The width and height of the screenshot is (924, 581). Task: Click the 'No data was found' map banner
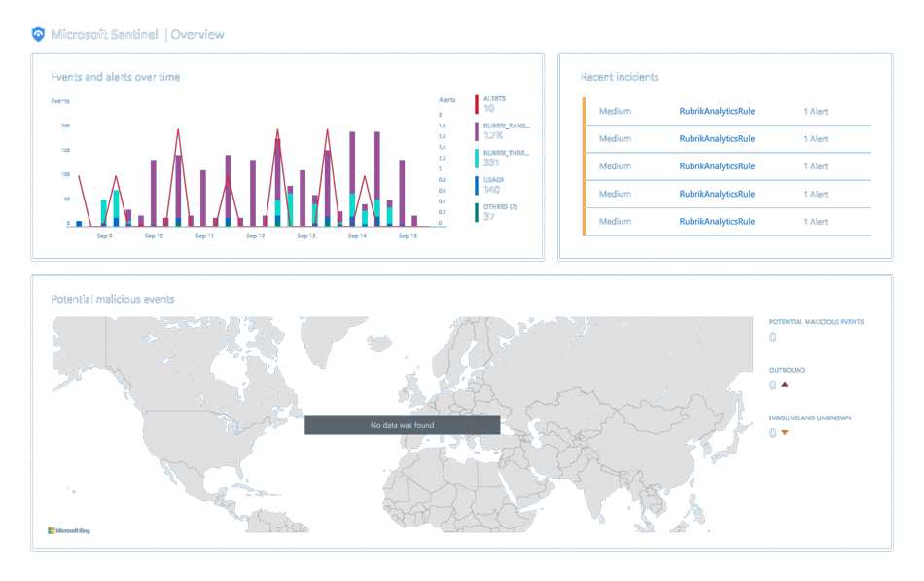click(x=402, y=424)
